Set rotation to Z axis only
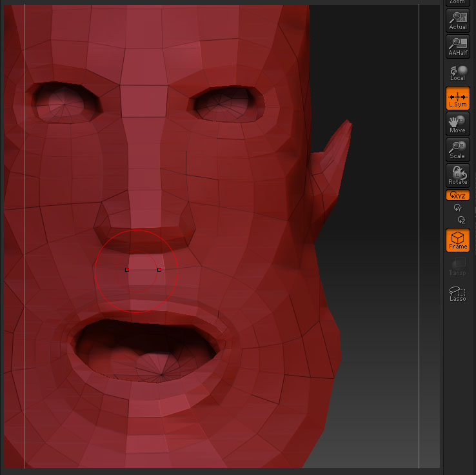 pyautogui.click(x=461, y=220)
